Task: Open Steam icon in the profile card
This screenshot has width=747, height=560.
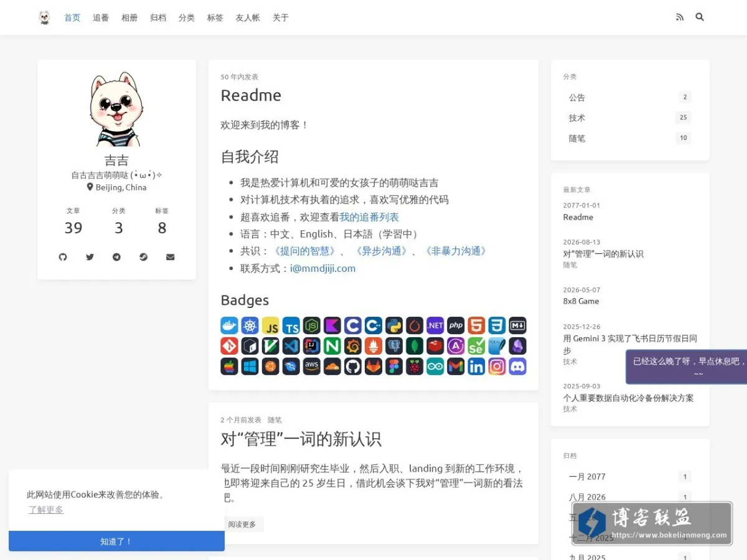Action: point(143,257)
